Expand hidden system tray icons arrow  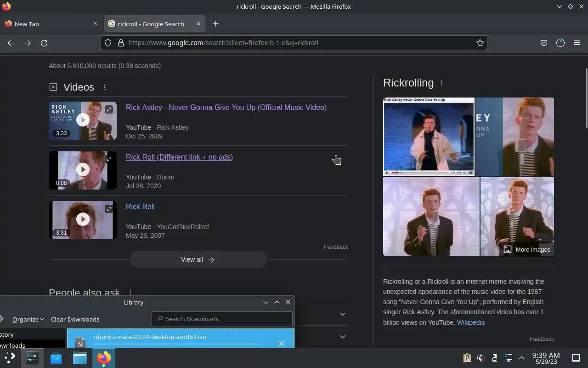(x=521, y=357)
